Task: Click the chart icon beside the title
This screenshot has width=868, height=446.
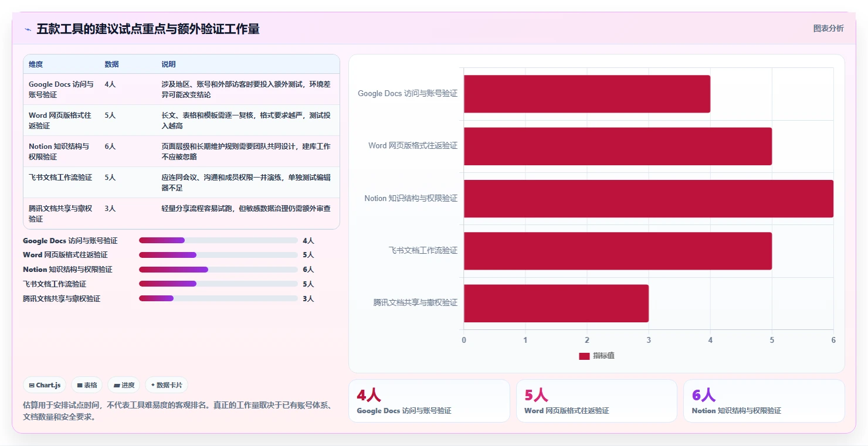Action: point(28,29)
